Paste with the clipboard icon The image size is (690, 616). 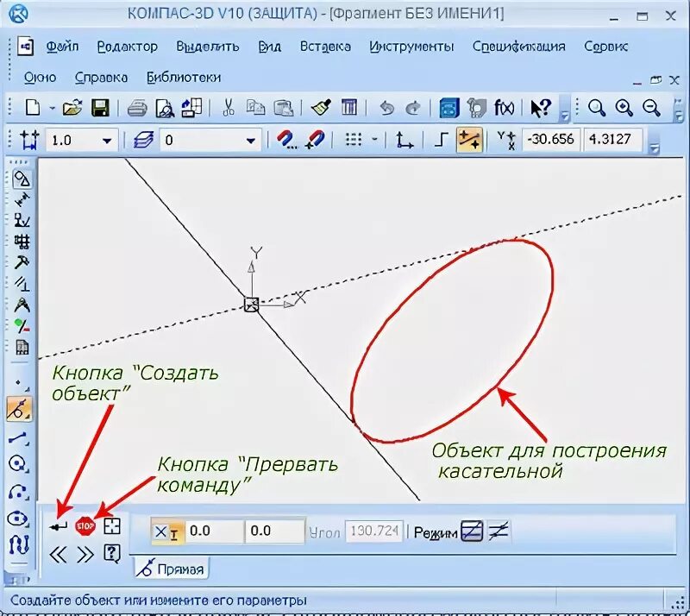coord(284,108)
